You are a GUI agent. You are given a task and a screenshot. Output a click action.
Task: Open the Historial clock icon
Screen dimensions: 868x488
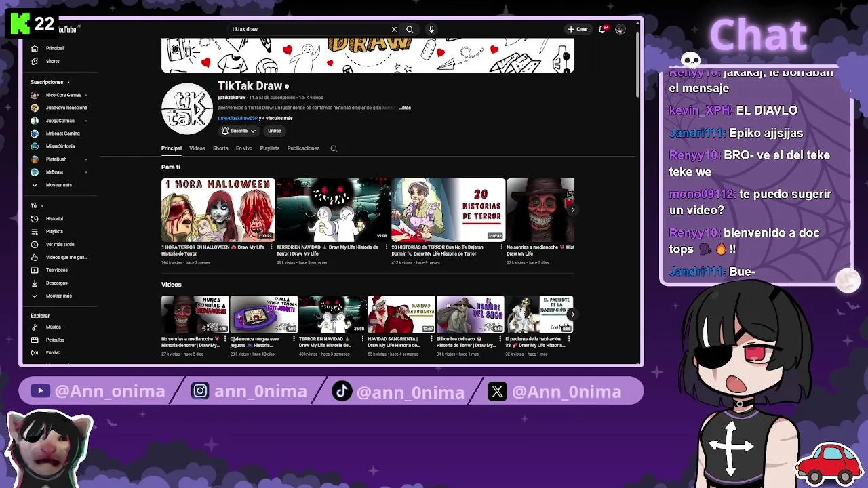click(x=35, y=218)
